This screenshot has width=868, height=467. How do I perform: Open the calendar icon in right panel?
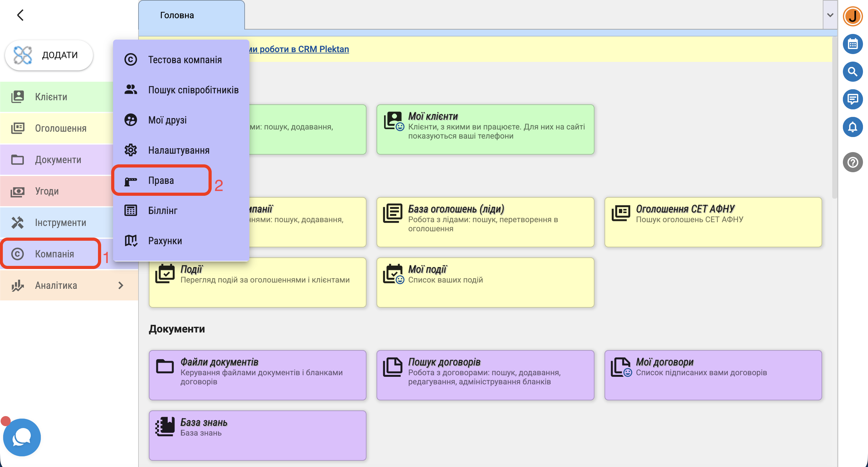(x=852, y=44)
